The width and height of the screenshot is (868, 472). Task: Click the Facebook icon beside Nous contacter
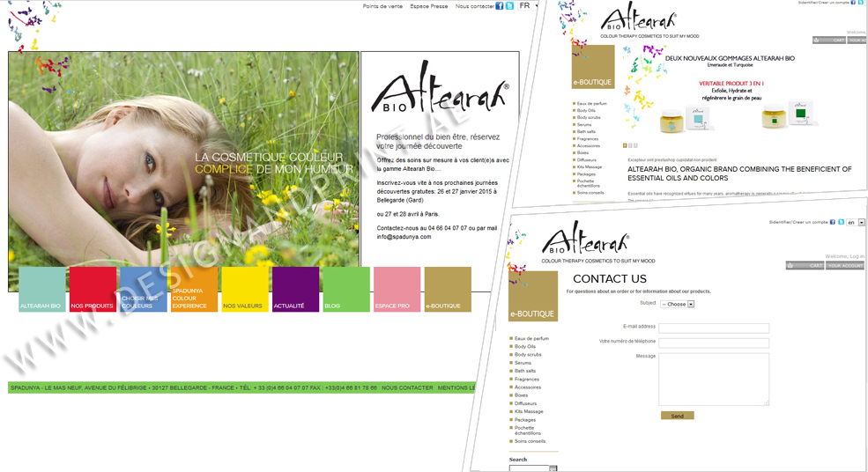tap(500, 5)
